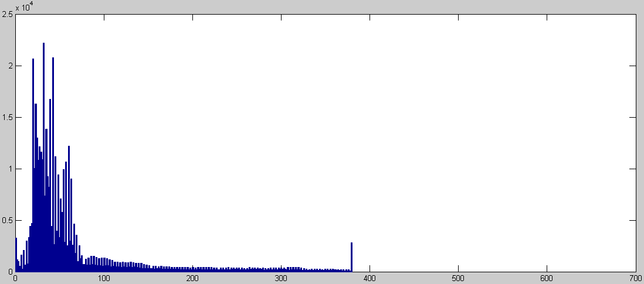Select the y-axis tick label 0.5

click(x=8, y=221)
